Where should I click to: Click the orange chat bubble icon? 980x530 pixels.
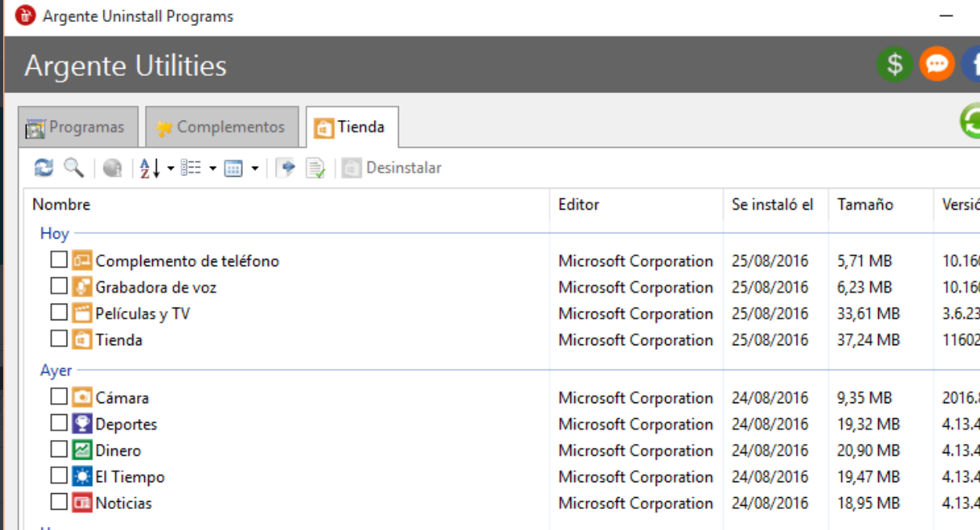[936, 66]
